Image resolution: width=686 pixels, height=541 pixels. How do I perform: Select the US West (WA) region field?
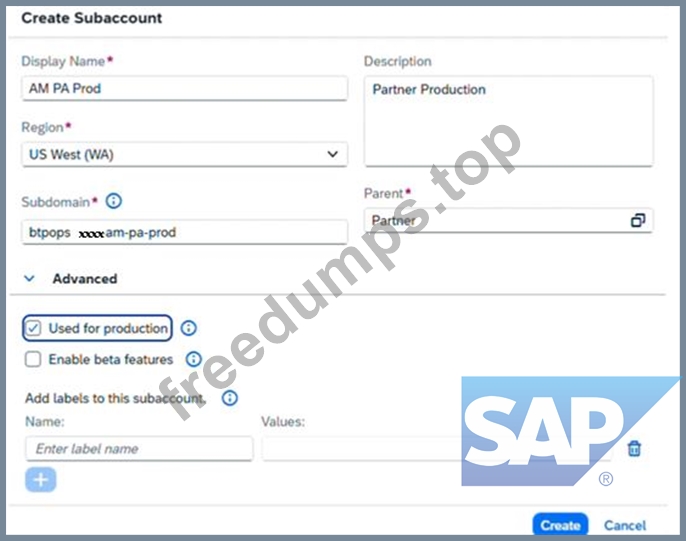[185, 154]
